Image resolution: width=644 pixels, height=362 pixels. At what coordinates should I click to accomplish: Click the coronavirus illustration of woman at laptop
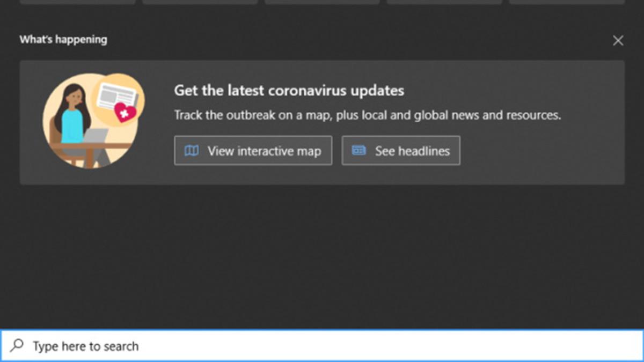click(x=93, y=121)
